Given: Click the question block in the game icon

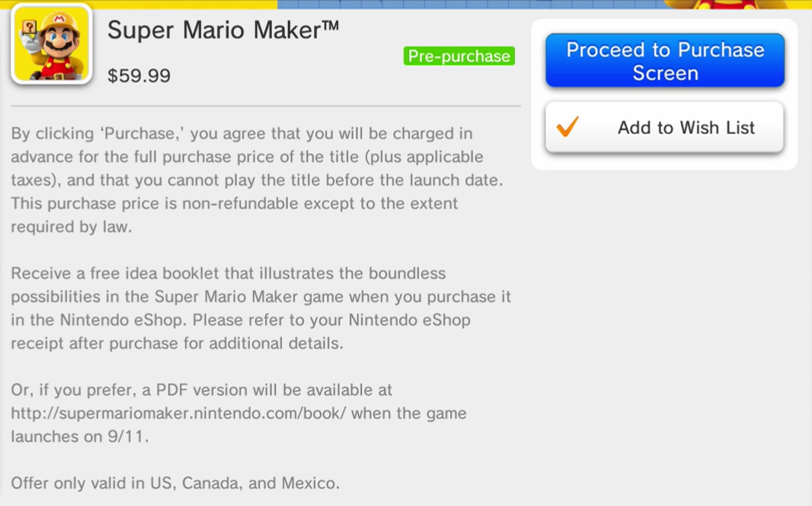Looking at the screenshot, I should [x=30, y=25].
